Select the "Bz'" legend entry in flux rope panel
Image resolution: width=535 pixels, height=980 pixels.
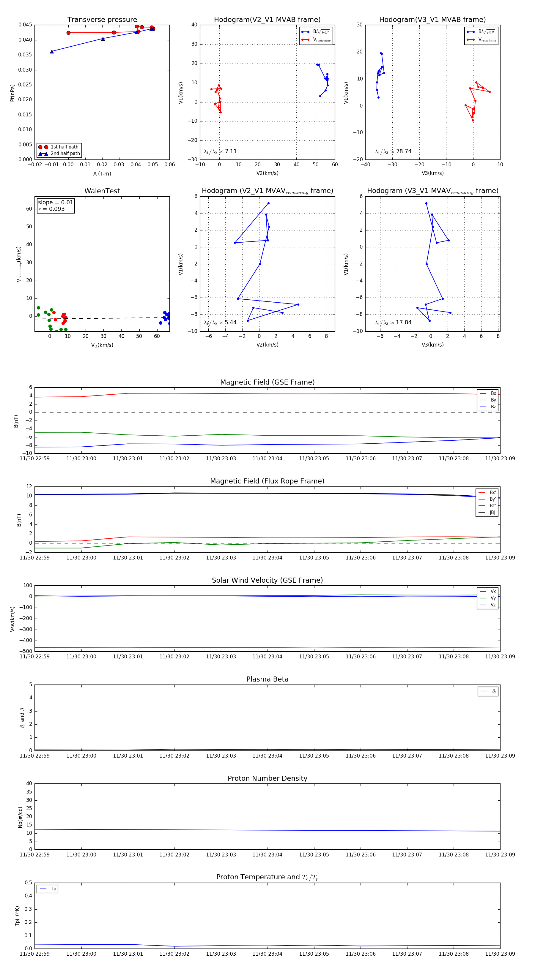click(487, 506)
